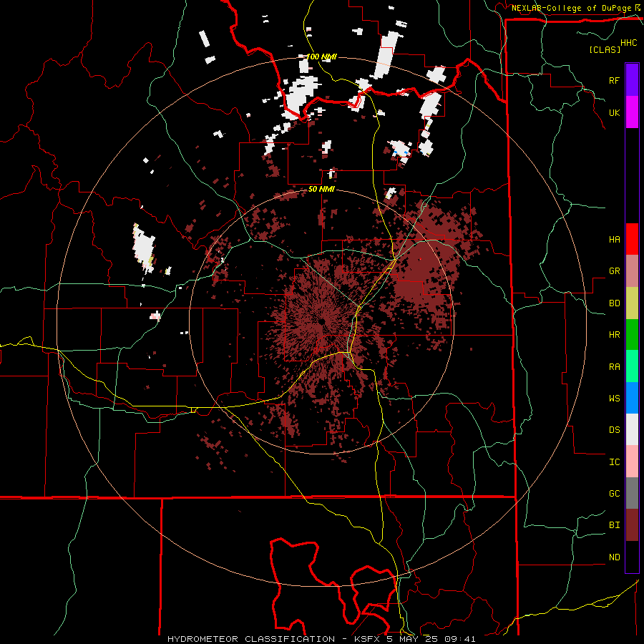Click the UK magenta legend swatch
This screenshot has height=644, width=644.
click(632, 112)
